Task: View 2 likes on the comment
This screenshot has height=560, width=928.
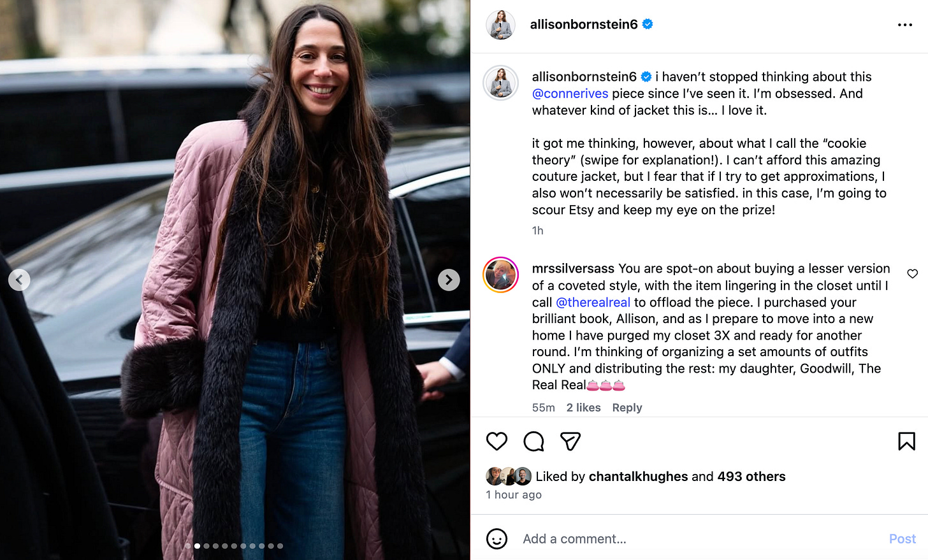Action: pyautogui.click(x=583, y=408)
